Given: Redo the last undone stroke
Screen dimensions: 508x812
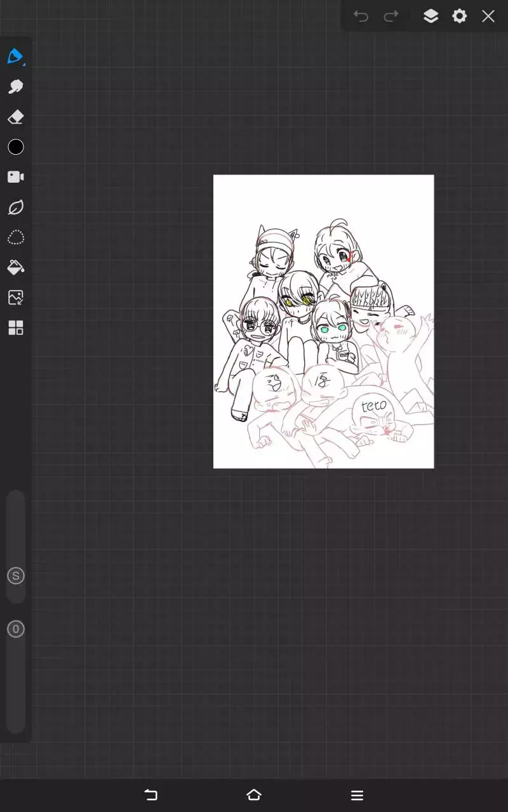Looking at the screenshot, I should (391, 16).
